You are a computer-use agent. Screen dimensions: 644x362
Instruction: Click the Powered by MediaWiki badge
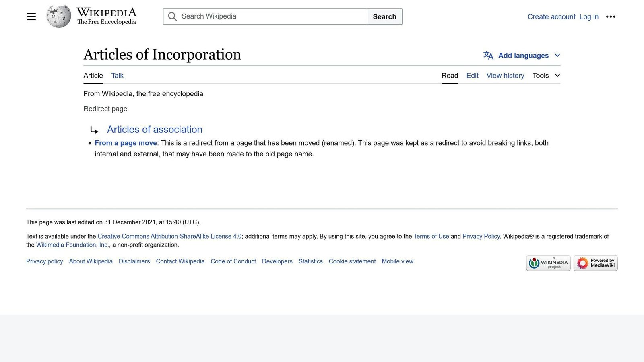click(596, 263)
